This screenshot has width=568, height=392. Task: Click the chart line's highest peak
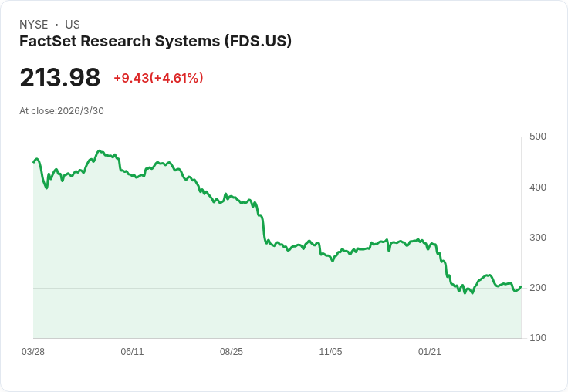tap(100, 150)
